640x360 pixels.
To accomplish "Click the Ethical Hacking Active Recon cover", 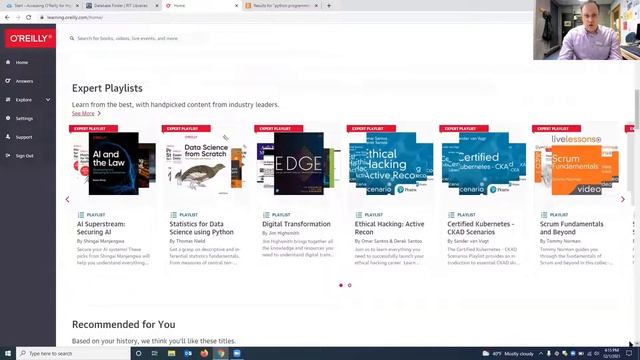I will [x=391, y=163].
